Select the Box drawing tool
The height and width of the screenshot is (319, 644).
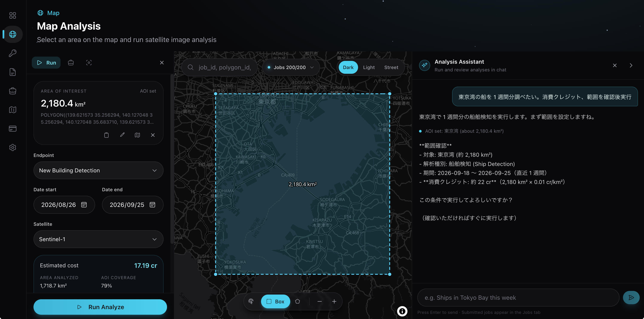(275, 301)
